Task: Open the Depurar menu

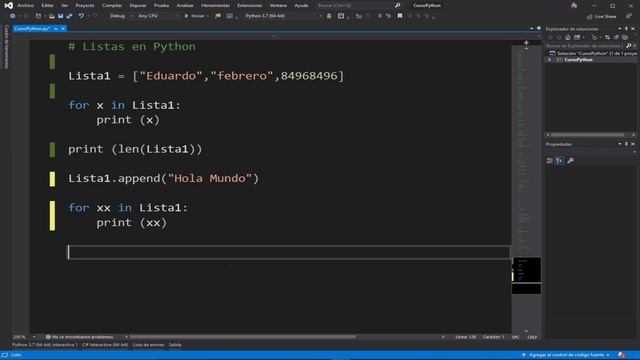Action: [x=138, y=5]
